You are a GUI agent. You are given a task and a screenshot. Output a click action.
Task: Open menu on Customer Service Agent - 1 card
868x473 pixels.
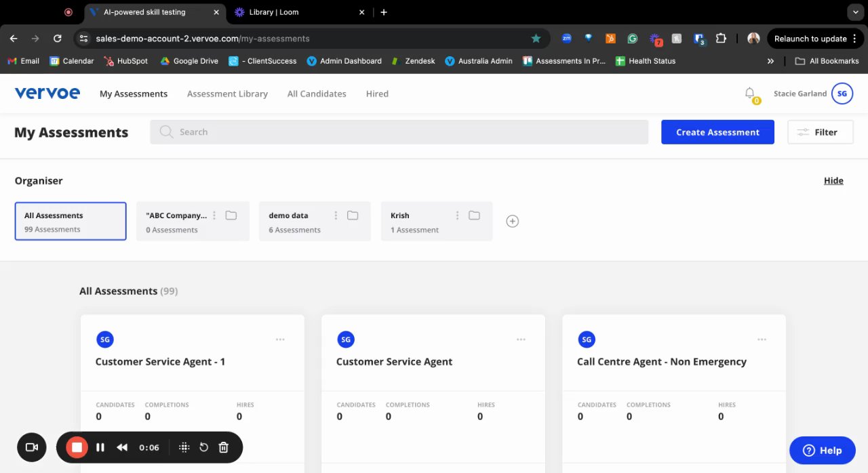click(x=280, y=340)
